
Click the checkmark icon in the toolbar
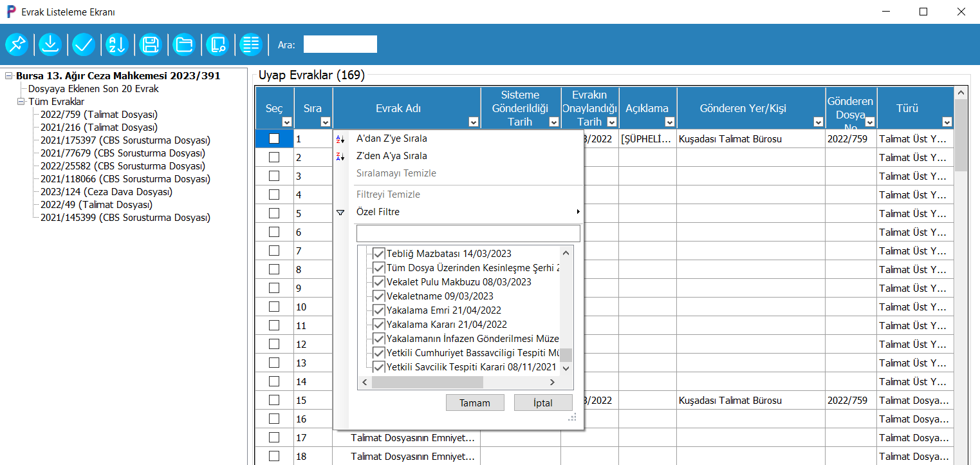(x=83, y=44)
